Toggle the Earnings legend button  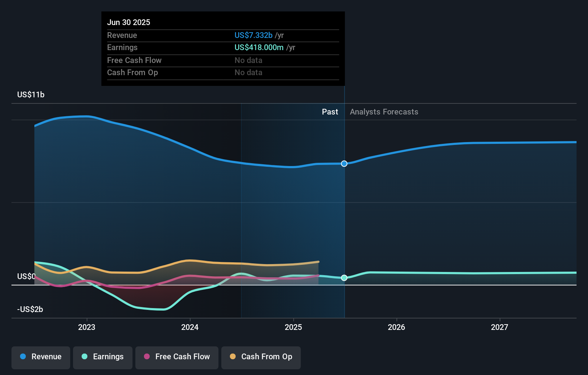tap(103, 357)
